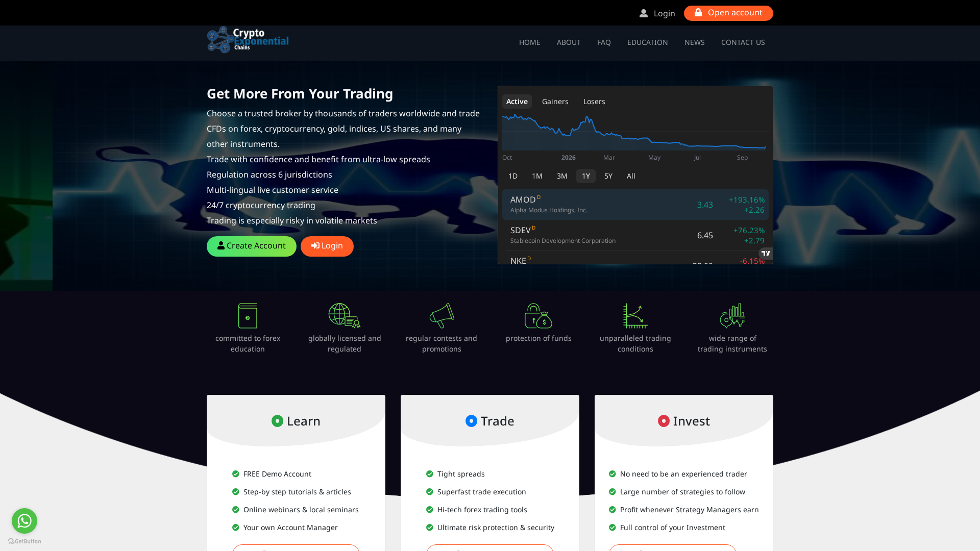Click the blue dot beside Trade
Image resolution: width=980 pixels, height=551 pixels.
[x=471, y=421]
